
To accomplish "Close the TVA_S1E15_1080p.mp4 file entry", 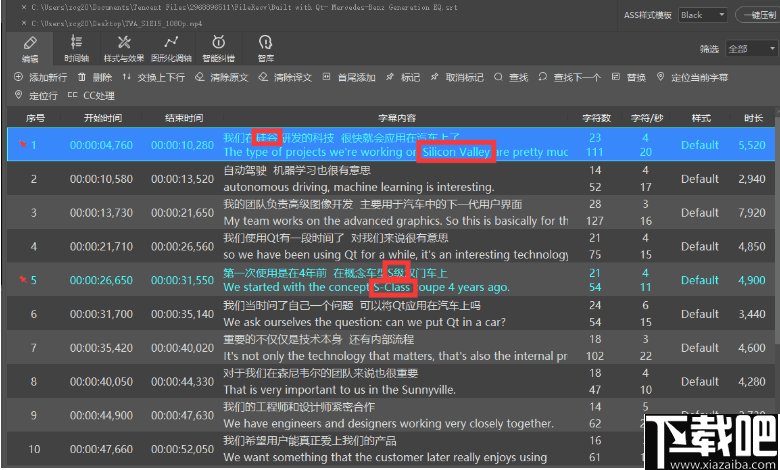I will (x=24, y=23).
